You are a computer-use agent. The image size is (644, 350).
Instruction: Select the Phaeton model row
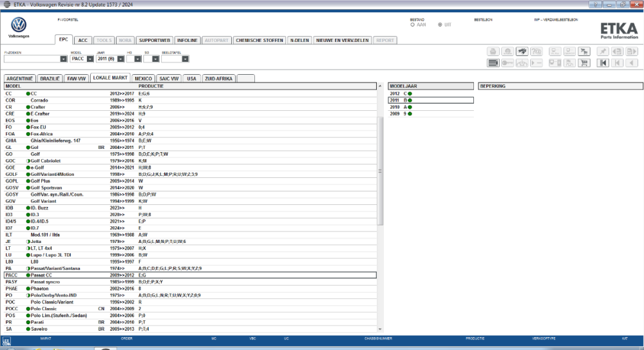click(x=190, y=289)
